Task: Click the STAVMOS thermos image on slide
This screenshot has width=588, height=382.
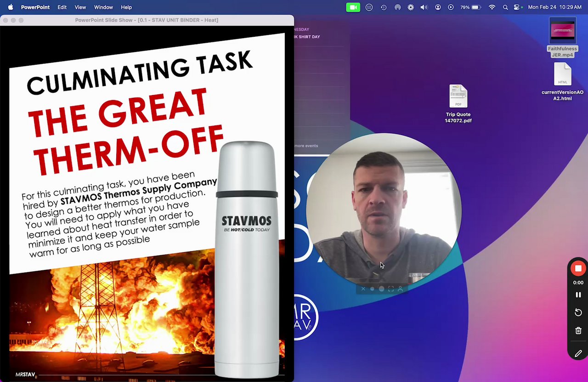Action: click(x=247, y=259)
